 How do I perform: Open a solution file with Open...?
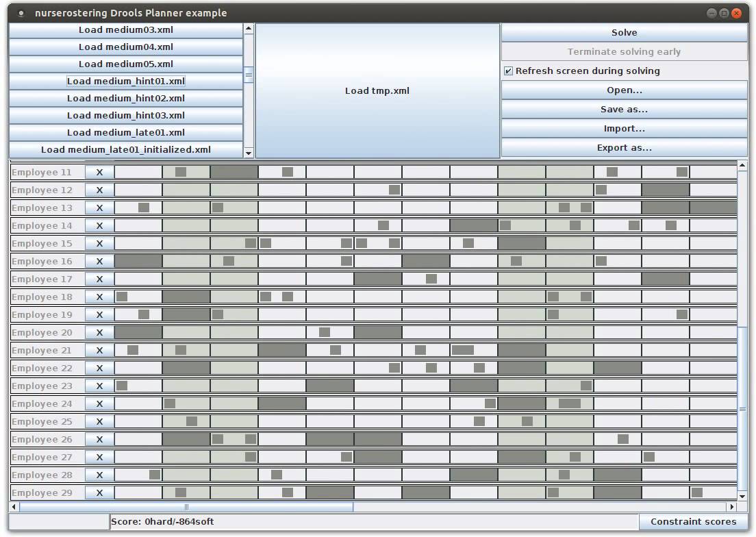coord(625,90)
